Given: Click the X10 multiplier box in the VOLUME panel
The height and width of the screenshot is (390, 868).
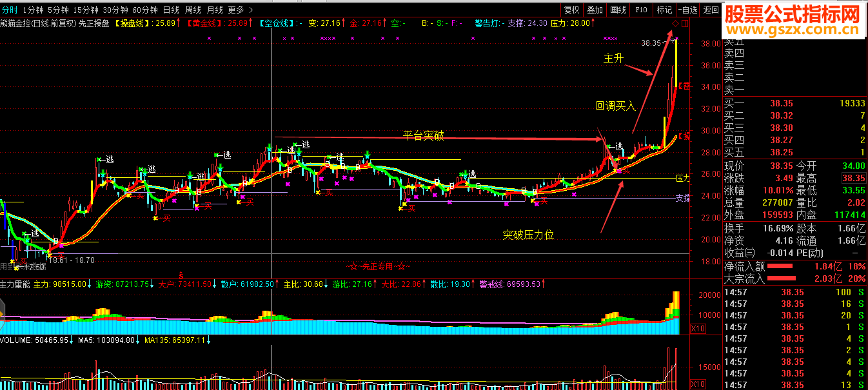Looking at the screenshot, I should point(697,384).
